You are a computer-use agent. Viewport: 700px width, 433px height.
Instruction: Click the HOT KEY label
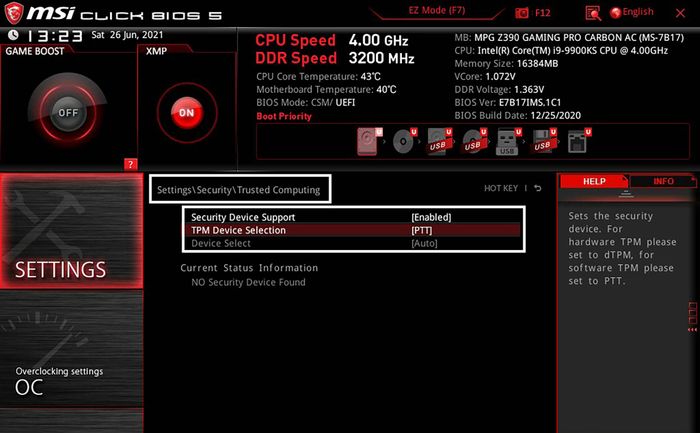pos(501,188)
